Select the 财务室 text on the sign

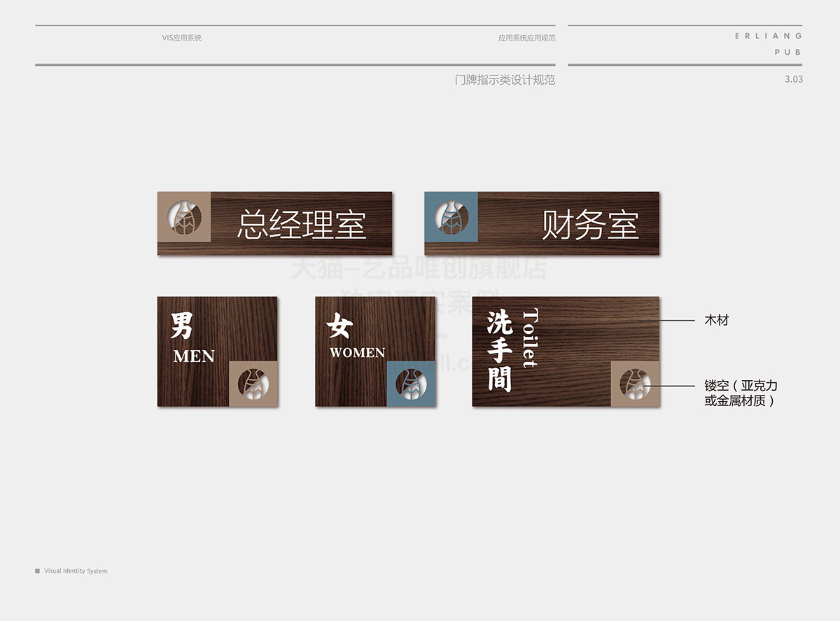click(590, 224)
